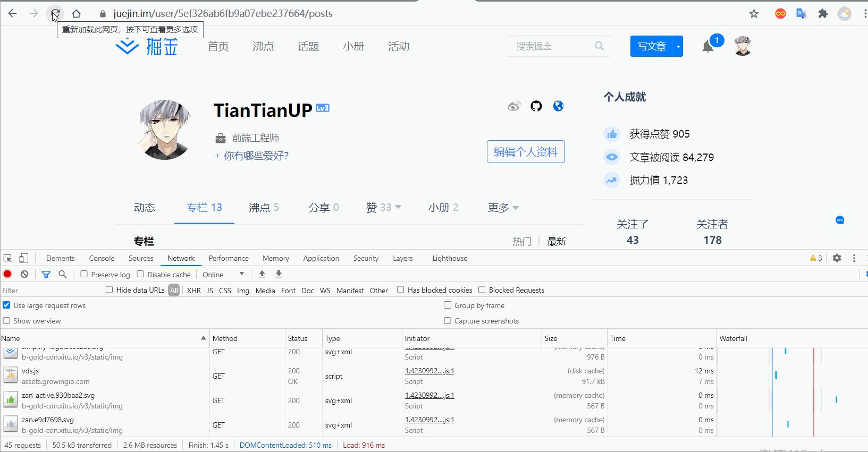Sort articles by 最新
868x452 pixels.
click(557, 241)
